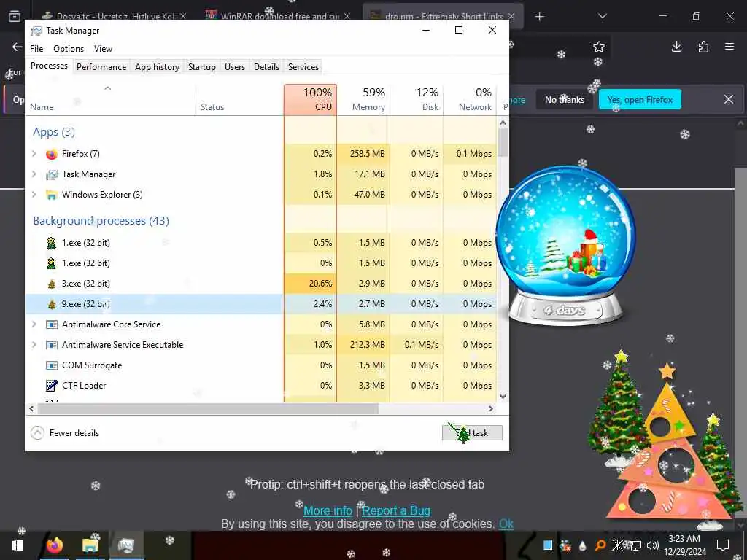Click the orange magnifier tray icon
Image resolution: width=747 pixels, height=560 pixels.
[x=600, y=545]
